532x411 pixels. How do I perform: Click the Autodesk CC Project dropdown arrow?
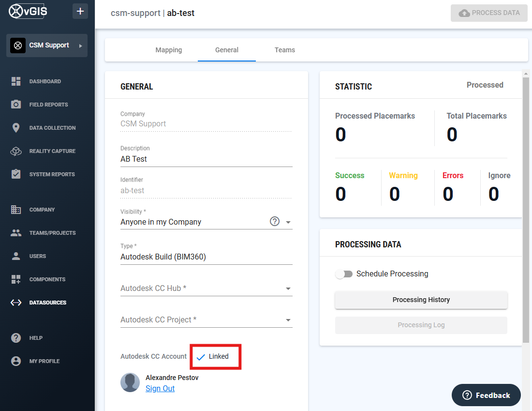click(x=288, y=320)
